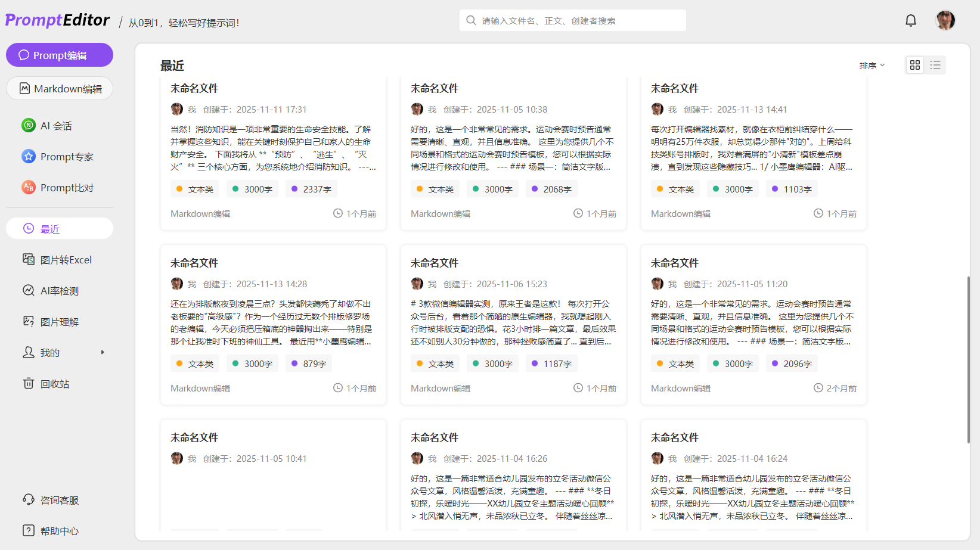Open 帮助中心 help center
The width and height of the screenshot is (980, 550).
(59, 531)
